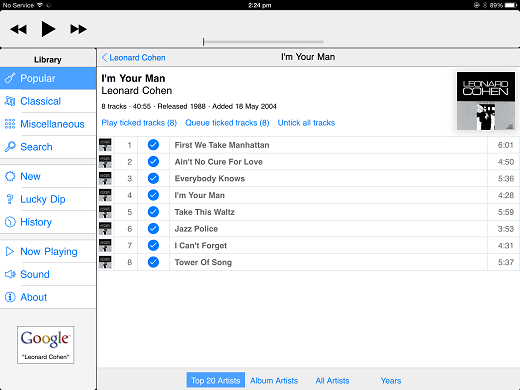The image size is (520, 390).
Task: Go back to Leonard Cohen
Action: 134,58
